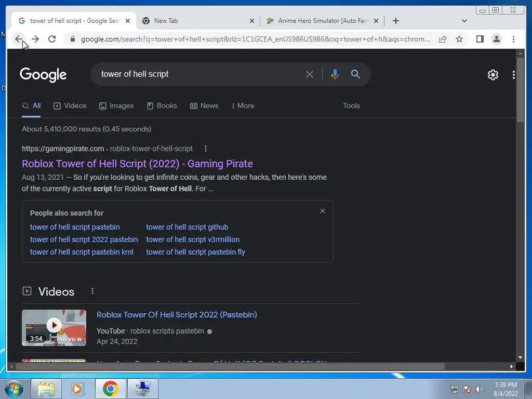Select Chrome in the taskbar

coord(110,389)
